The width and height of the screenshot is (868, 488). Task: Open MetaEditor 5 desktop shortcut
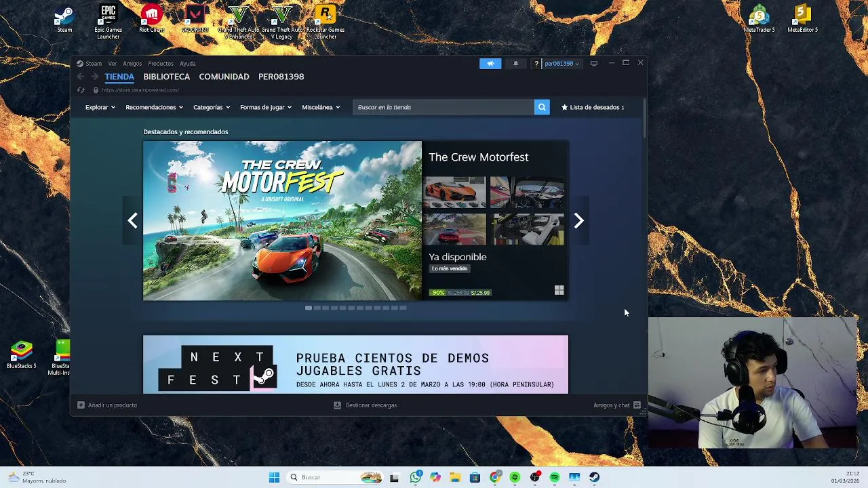coord(802,19)
